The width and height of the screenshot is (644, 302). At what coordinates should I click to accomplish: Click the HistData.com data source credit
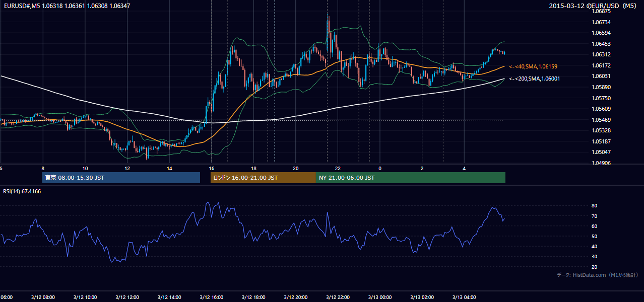(598, 275)
